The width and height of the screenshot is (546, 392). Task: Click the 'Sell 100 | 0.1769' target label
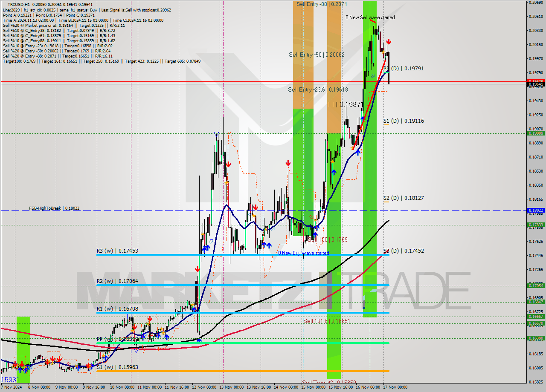point(328,239)
